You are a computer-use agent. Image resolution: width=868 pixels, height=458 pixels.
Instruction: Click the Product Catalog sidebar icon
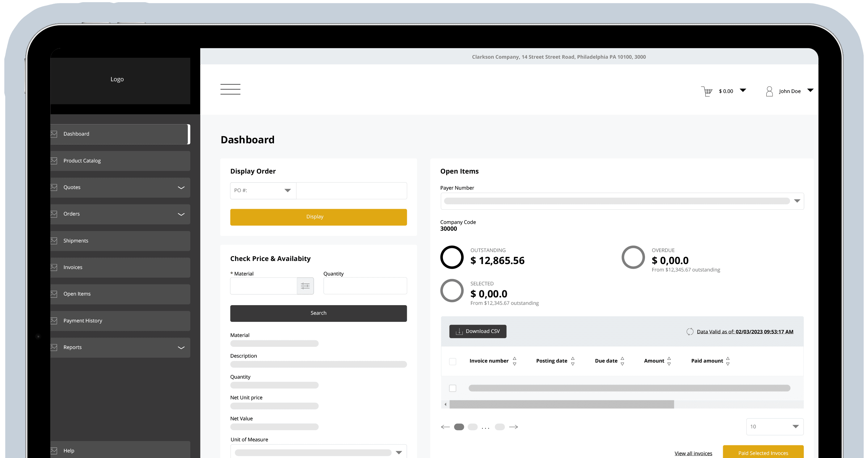pyautogui.click(x=54, y=161)
